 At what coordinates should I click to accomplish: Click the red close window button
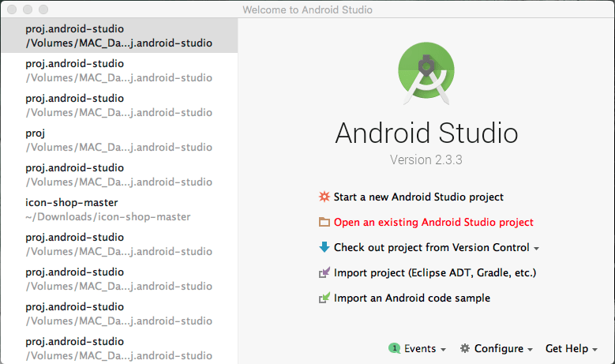click(x=12, y=9)
